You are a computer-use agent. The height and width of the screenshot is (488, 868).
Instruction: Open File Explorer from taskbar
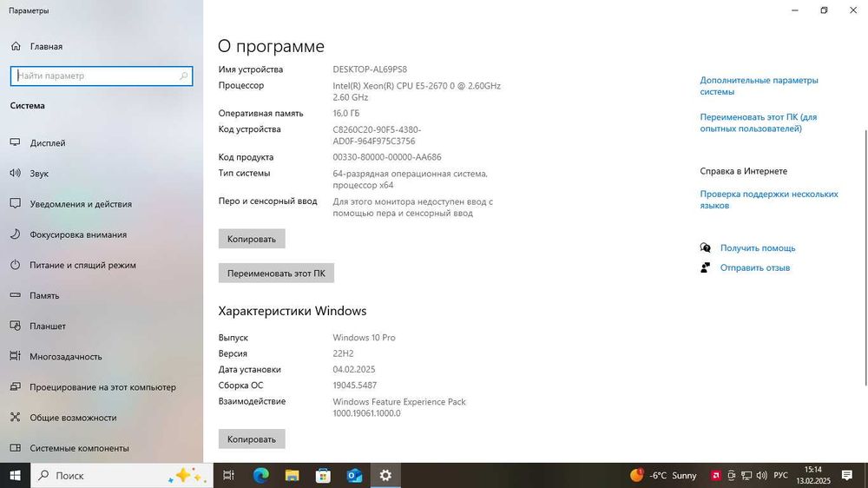(x=292, y=475)
